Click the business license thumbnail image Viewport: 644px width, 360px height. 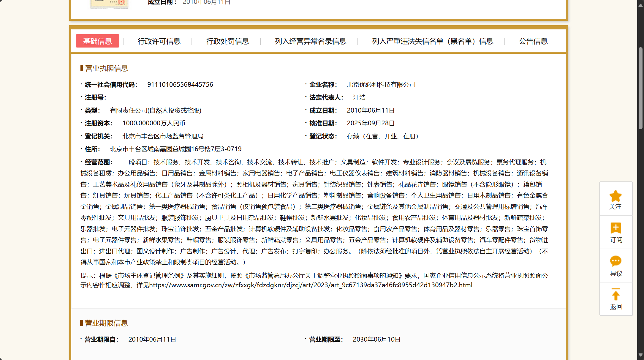pos(109,4)
